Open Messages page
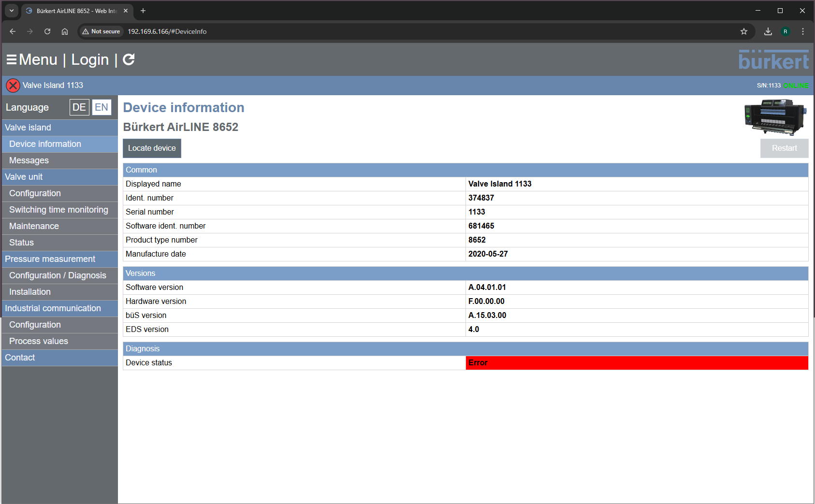 click(60, 160)
